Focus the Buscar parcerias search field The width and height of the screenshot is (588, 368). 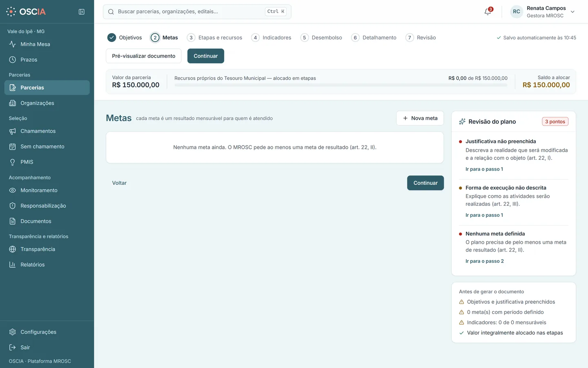point(197,12)
